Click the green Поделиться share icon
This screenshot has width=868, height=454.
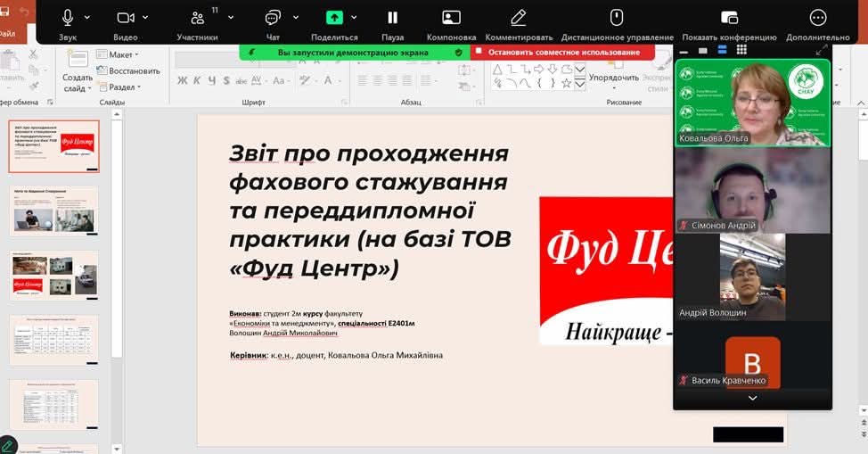pyautogui.click(x=334, y=18)
